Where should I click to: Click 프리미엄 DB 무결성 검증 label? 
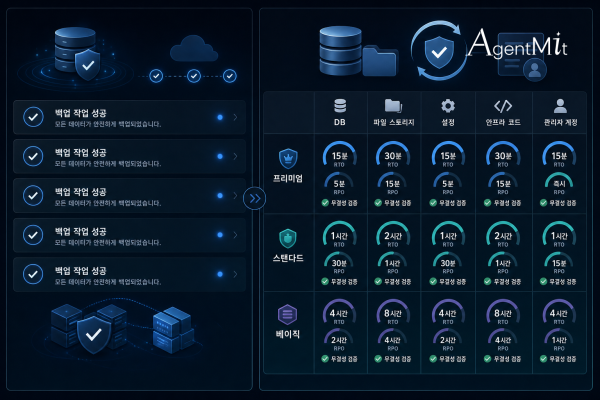click(344, 203)
